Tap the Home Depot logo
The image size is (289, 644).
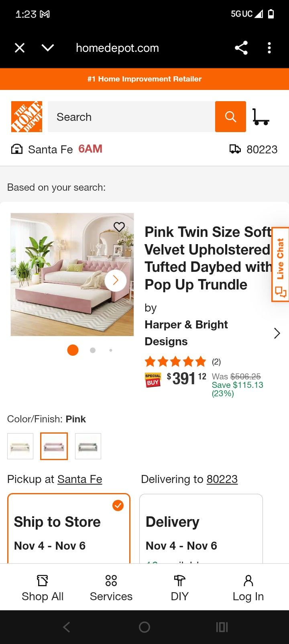click(26, 117)
